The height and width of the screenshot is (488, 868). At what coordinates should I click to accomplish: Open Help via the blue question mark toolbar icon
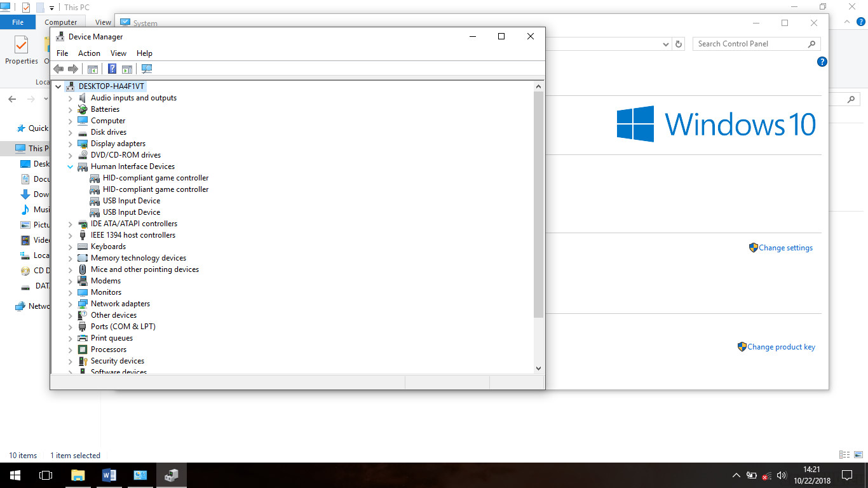[x=112, y=69]
